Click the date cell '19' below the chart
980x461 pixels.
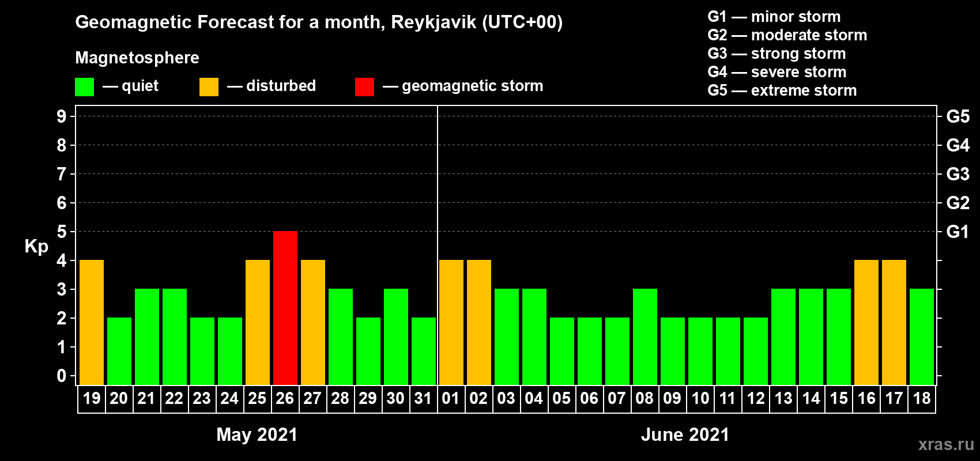pos(92,399)
